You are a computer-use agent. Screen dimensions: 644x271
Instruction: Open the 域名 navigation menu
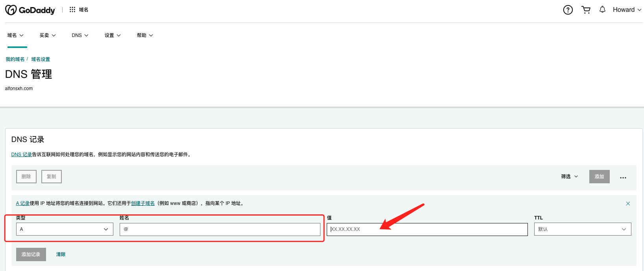pyautogui.click(x=15, y=35)
